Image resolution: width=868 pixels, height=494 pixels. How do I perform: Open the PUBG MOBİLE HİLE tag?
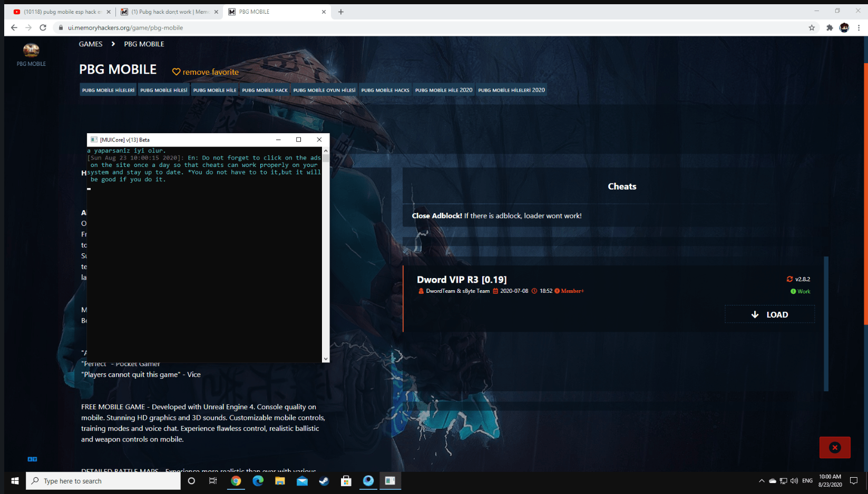coord(214,90)
